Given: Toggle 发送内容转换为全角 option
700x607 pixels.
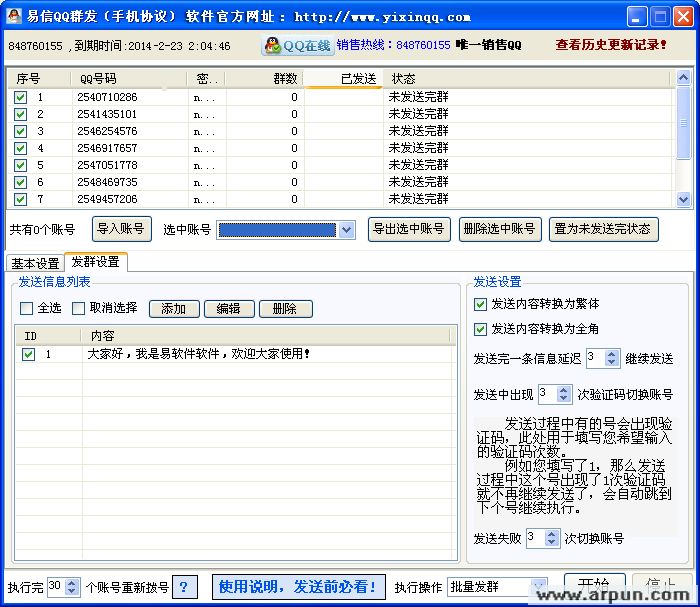Looking at the screenshot, I should (x=480, y=329).
